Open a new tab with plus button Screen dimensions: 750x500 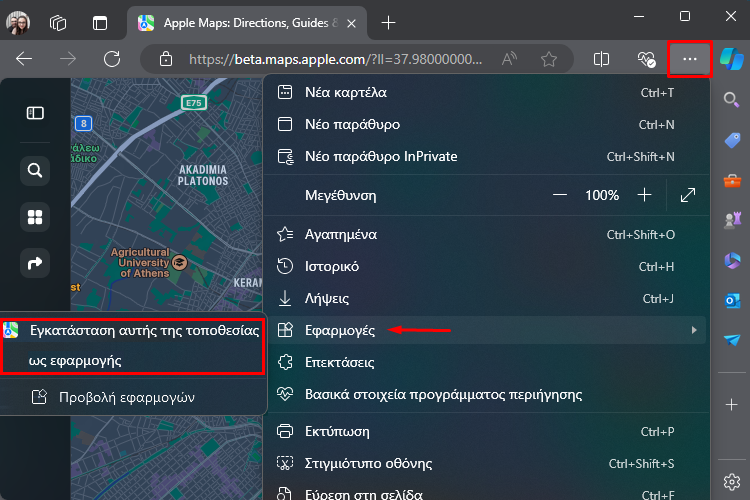point(388,22)
